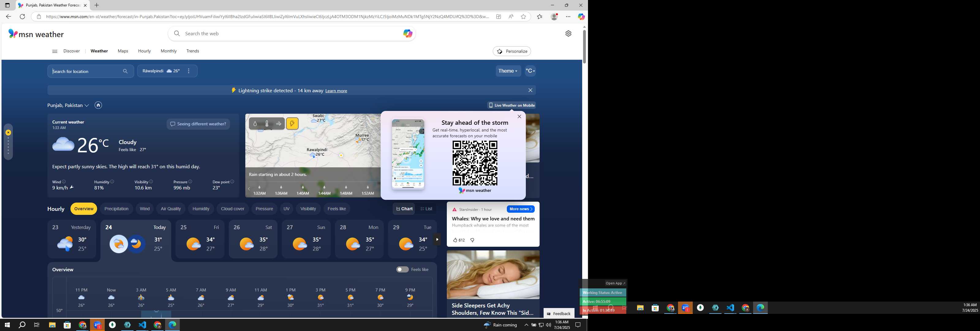
Task: Select precipitation map layer icon
Action: click(255, 124)
